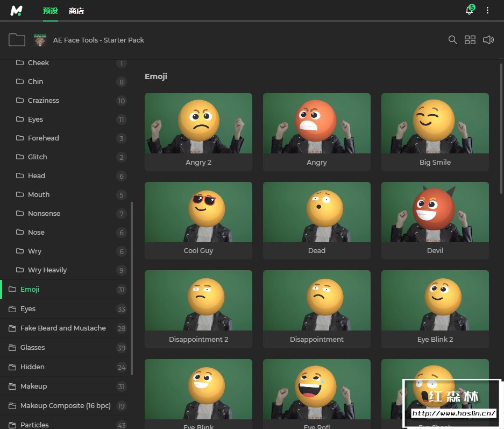Click the AE Face Tools pack thumbnail
The height and width of the screenshot is (429, 504).
[40, 40]
